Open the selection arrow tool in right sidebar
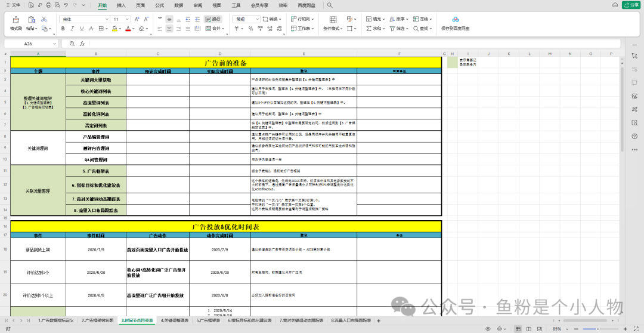Image resolution: width=644 pixels, height=333 pixels. point(634,55)
